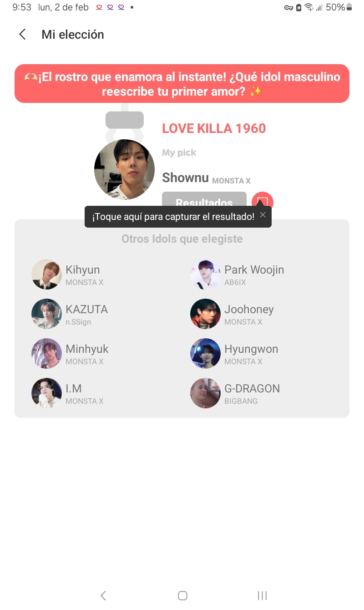The width and height of the screenshot is (364, 610).
Task: Open Joohoney's avatar icon
Action: (x=205, y=314)
